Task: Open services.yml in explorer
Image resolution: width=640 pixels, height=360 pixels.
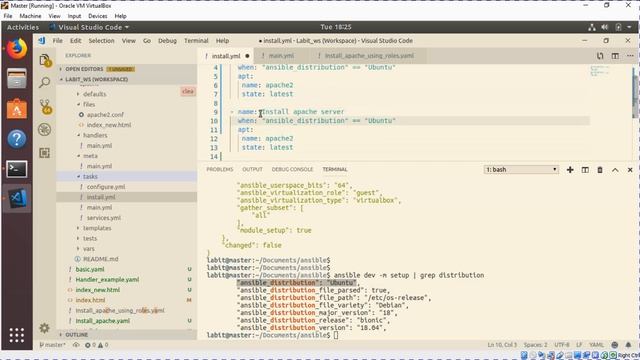Action: tap(104, 218)
